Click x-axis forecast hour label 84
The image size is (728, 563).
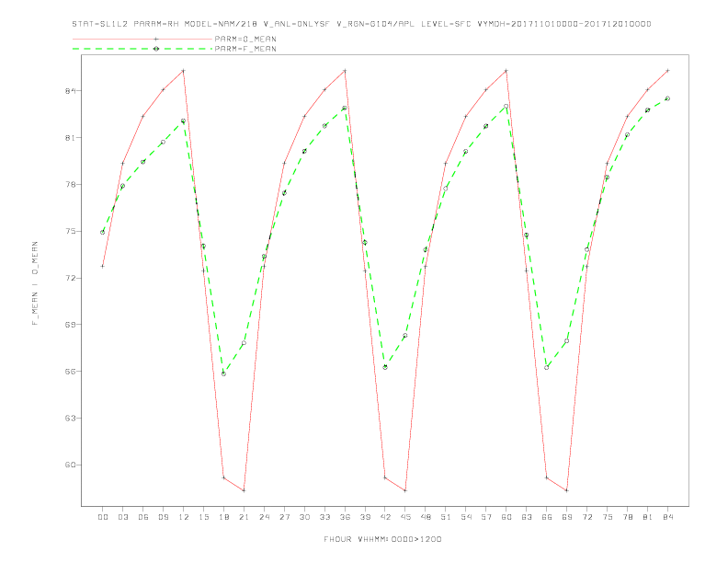point(667,517)
